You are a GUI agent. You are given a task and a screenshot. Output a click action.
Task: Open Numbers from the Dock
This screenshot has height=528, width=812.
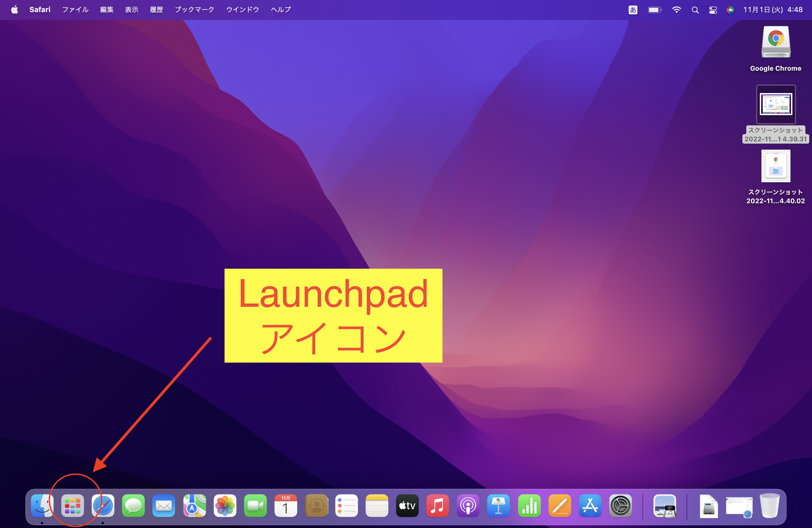pos(529,505)
